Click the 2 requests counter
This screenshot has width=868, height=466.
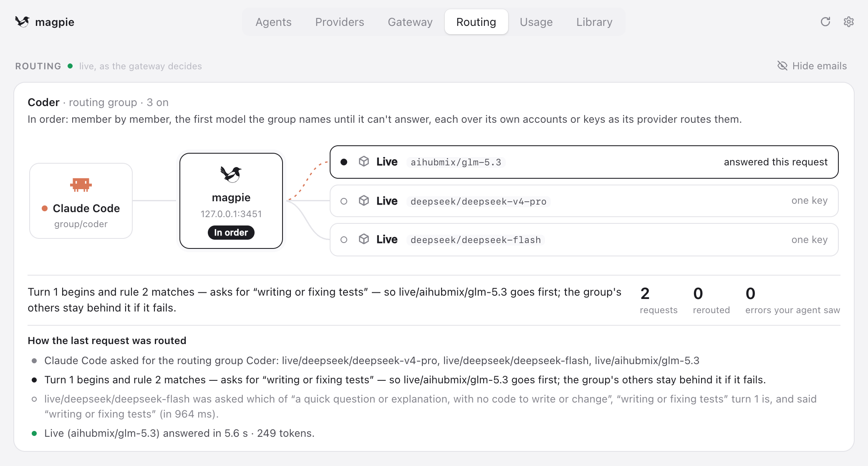659,300
